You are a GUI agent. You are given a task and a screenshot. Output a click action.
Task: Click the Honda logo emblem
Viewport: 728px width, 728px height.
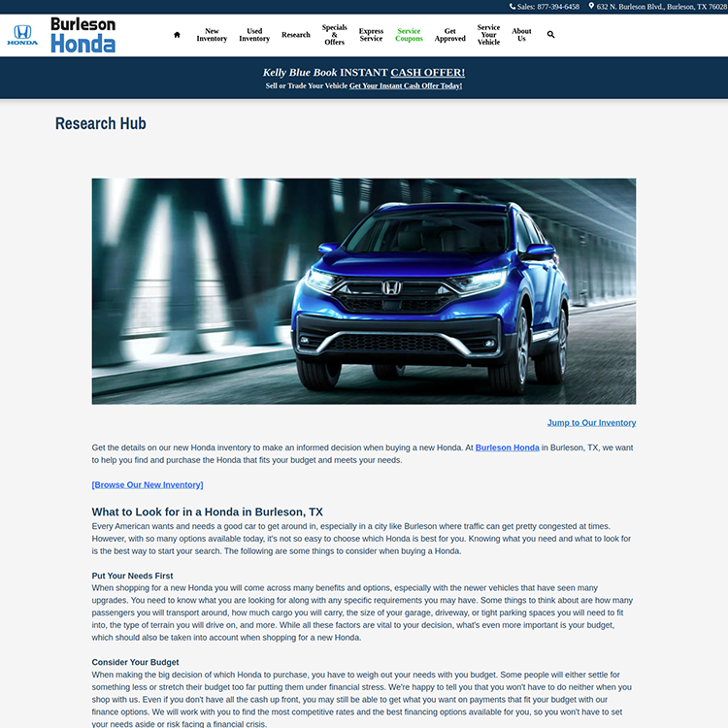pos(22,35)
